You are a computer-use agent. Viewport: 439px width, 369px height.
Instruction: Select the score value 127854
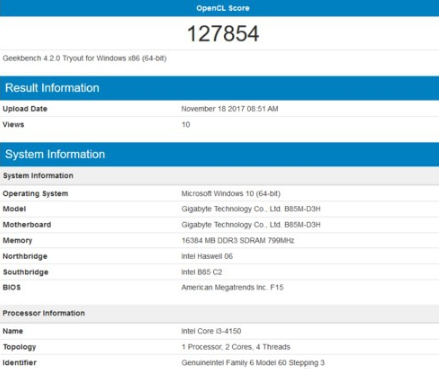click(223, 34)
